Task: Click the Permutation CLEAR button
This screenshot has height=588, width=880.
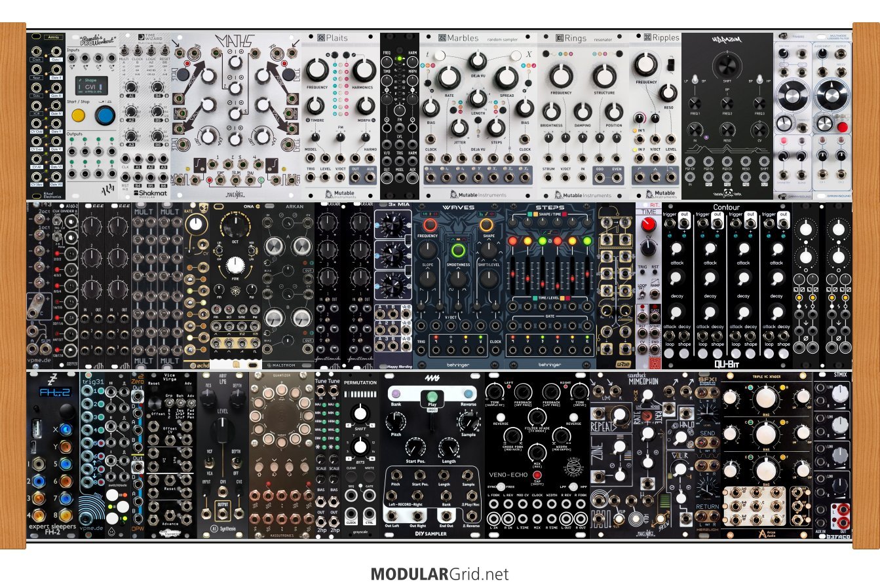Action: [x=351, y=476]
